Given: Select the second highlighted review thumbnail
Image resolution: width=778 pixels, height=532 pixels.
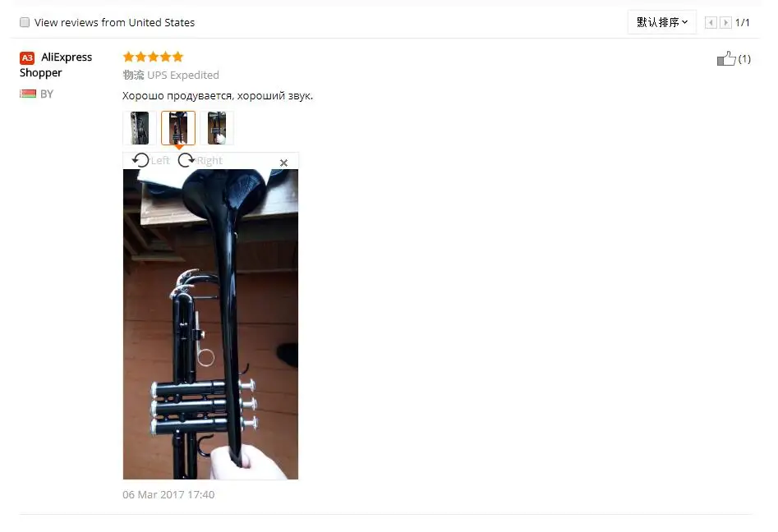Looking at the screenshot, I should 178,128.
